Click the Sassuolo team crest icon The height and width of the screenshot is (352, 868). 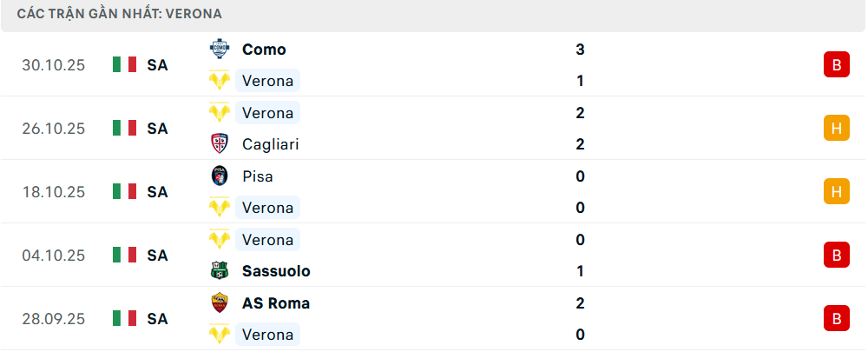pyautogui.click(x=219, y=271)
